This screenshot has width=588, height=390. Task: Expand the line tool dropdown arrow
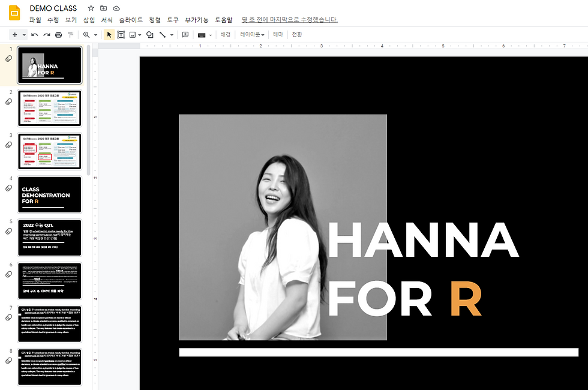click(172, 35)
